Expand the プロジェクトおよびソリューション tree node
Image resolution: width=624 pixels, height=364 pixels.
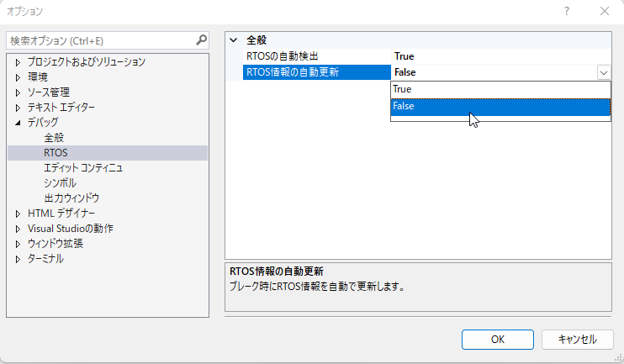tap(18, 62)
